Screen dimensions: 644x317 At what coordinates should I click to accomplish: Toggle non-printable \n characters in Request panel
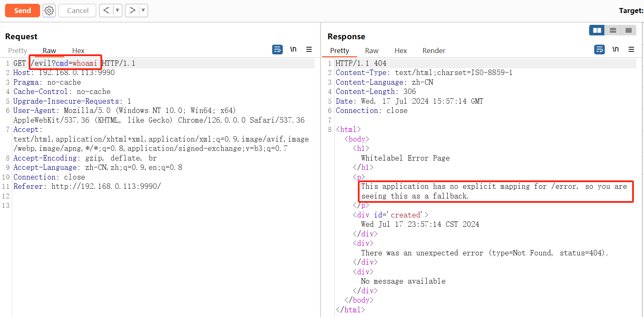point(293,50)
